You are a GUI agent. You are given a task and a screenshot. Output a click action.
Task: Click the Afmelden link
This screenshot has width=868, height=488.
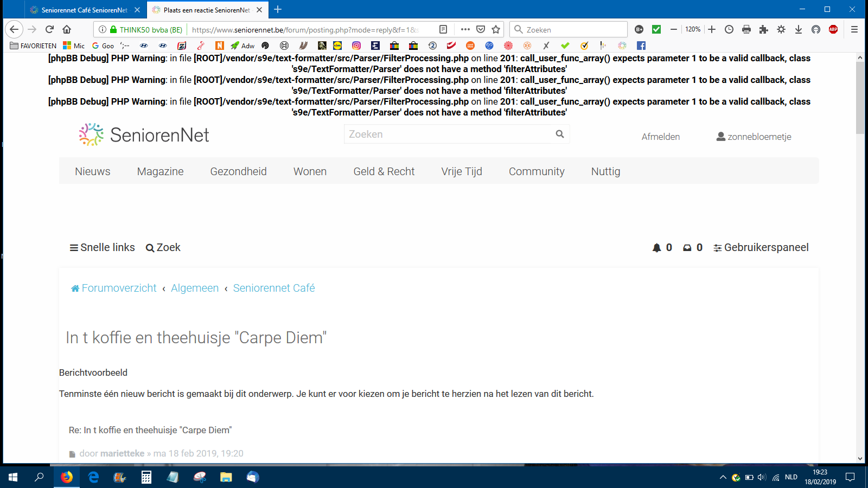click(660, 137)
